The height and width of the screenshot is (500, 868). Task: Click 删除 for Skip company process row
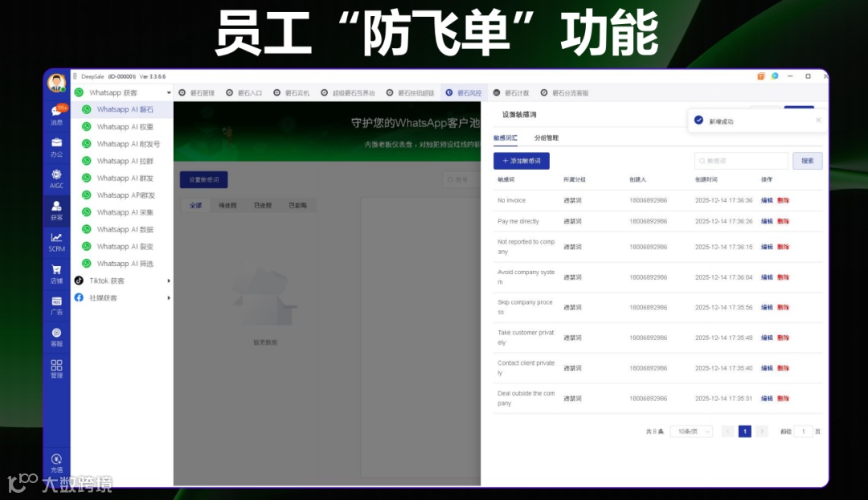tap(784, 307)
